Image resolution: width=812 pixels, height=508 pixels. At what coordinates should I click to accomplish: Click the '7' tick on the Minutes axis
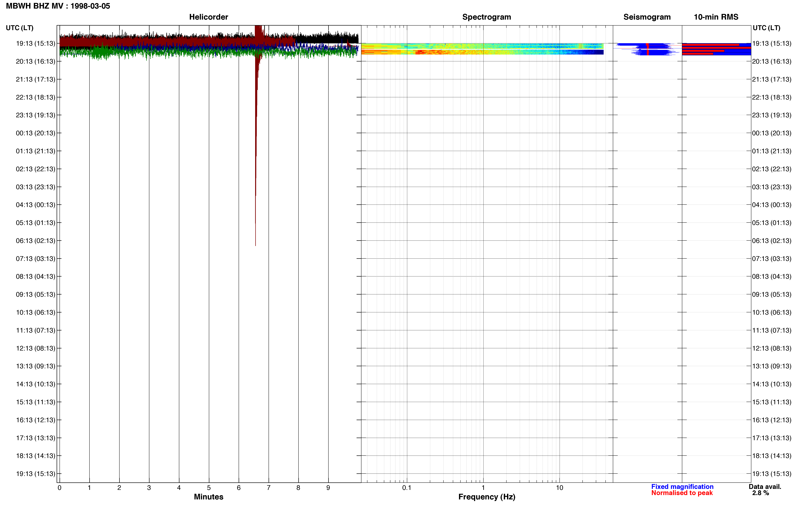[269, 488]
